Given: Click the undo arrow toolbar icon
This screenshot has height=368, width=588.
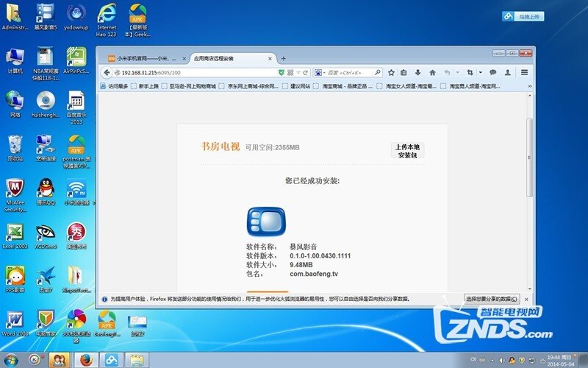Looking at the screenshot, I should [447, 72].
